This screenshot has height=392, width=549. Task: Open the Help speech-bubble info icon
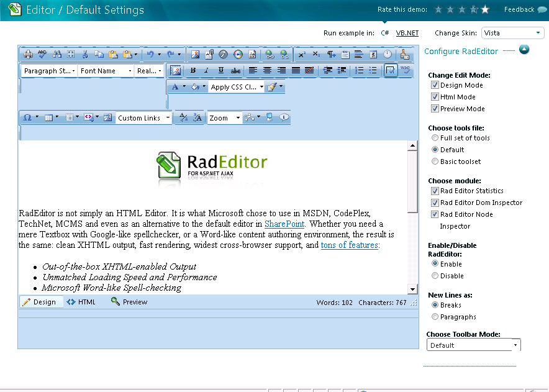pyautogui.click(x=284, y=117)
